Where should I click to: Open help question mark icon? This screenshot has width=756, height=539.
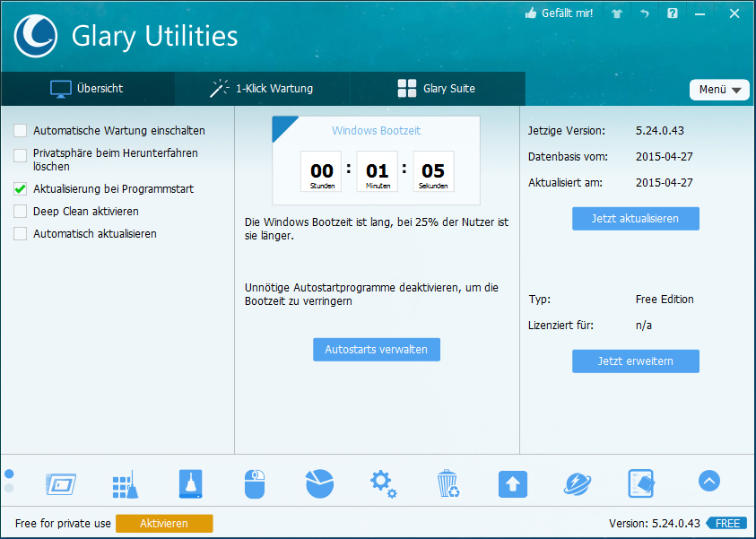[672, 13]
